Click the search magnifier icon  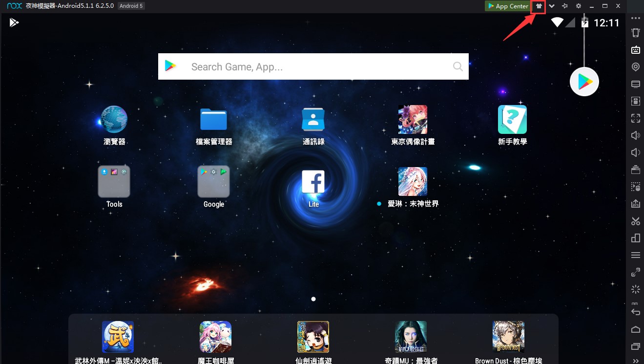pyautogui.click(x=457, y=66)
